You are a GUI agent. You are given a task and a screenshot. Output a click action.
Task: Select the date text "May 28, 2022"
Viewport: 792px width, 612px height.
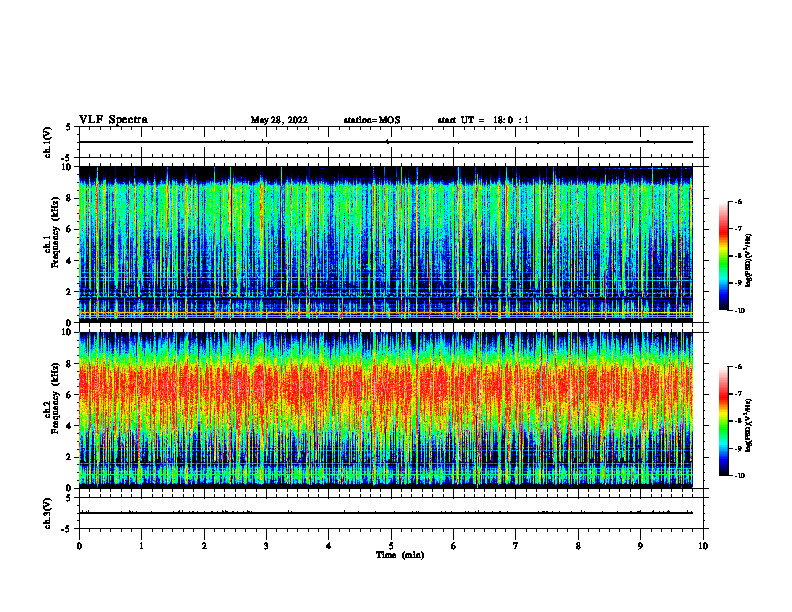click(x=279, y=120)
